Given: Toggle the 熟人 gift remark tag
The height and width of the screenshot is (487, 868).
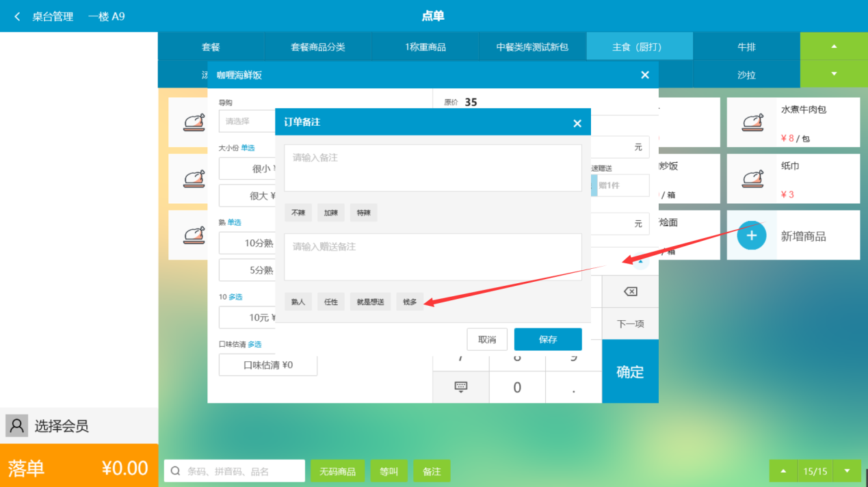Looking at the screenshot, I should pyautogui.click(x=298, y=302).
